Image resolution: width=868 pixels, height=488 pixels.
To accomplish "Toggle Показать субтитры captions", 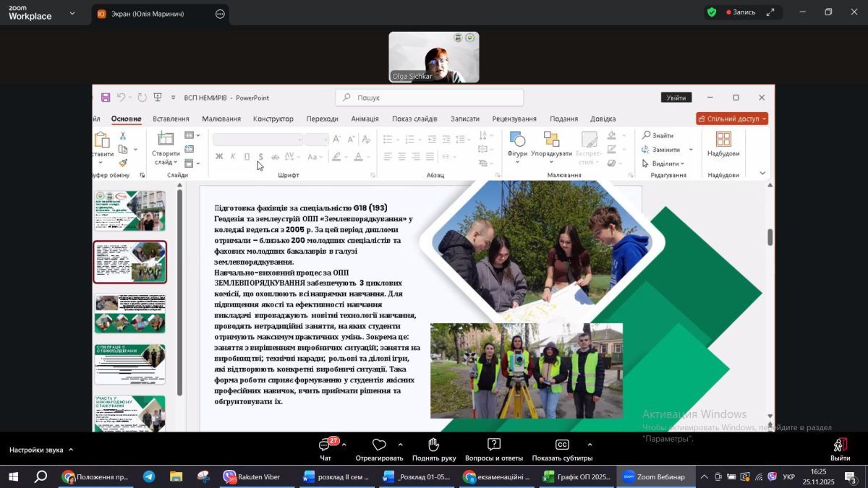I will [562, 445].
